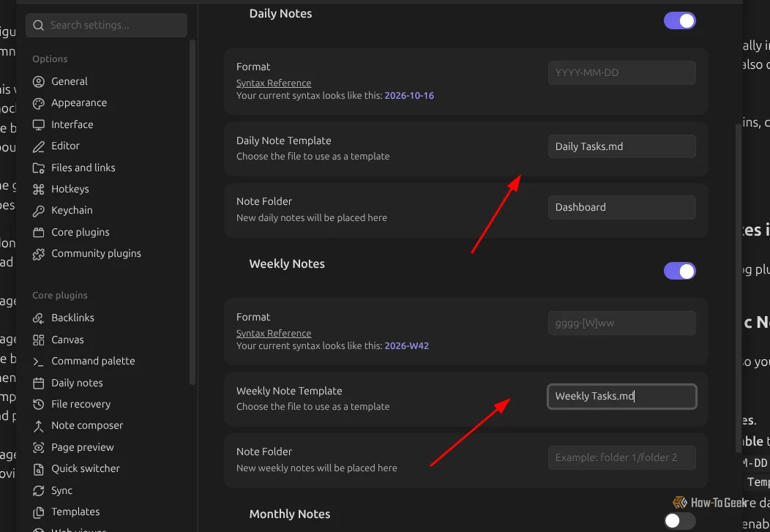This screenshot has height=532, width=770.
Task: Click the Note composer merge icon
Action: point(38,425)
